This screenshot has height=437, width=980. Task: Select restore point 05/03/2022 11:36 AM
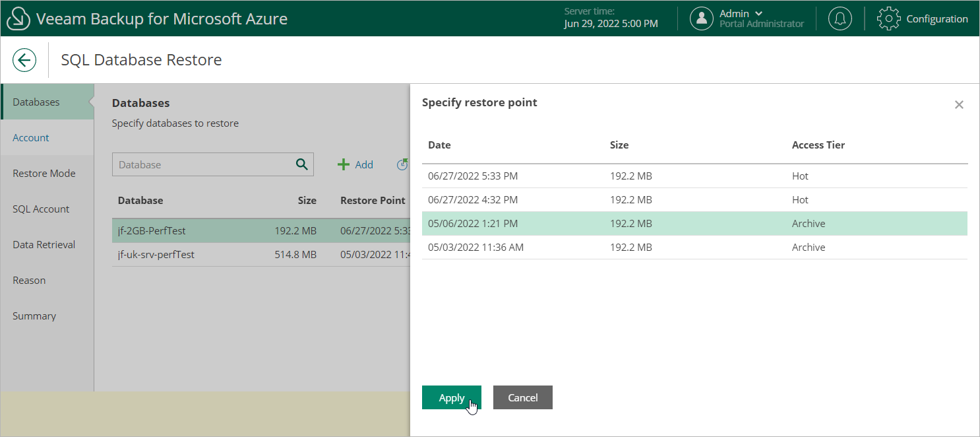pyautogui.click(x=694, y=248)
